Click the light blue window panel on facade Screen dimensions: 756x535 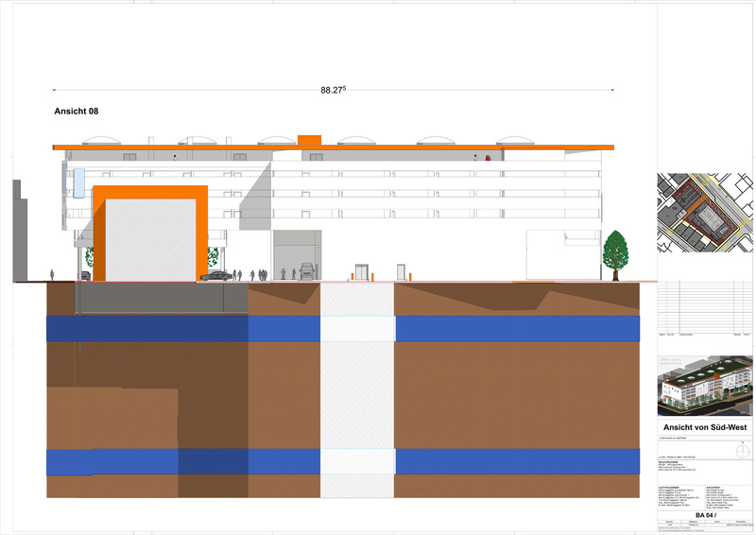tap(80, 179)
